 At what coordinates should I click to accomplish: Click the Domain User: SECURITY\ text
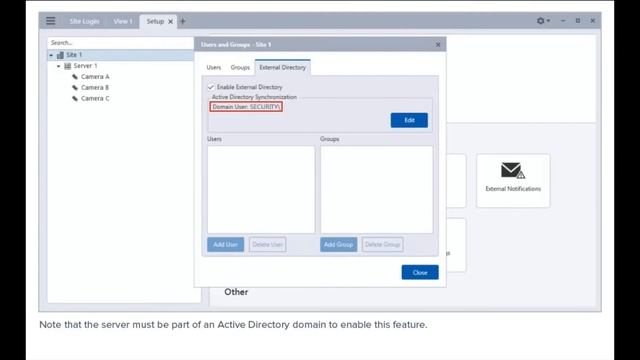tap(246, 107)
